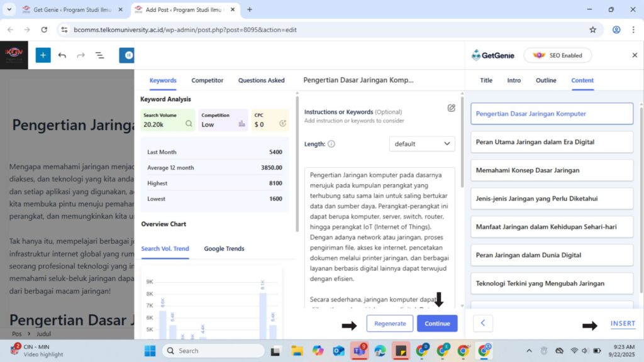Switch to the Keywords tab
Screen dimensions: 644x362
point(163,80)
